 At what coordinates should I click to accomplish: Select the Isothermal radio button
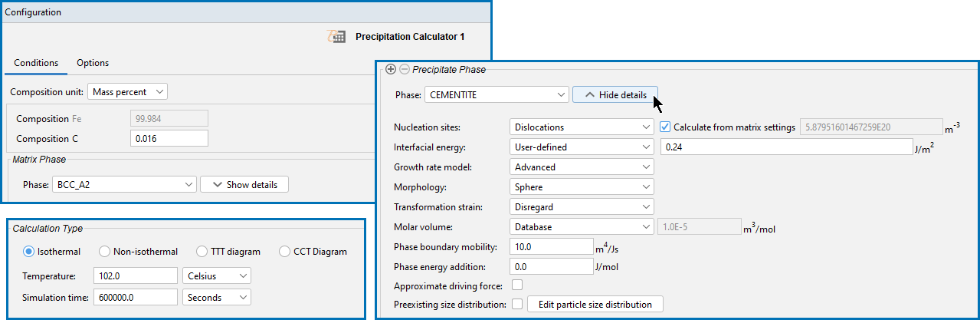coord(30,251)
